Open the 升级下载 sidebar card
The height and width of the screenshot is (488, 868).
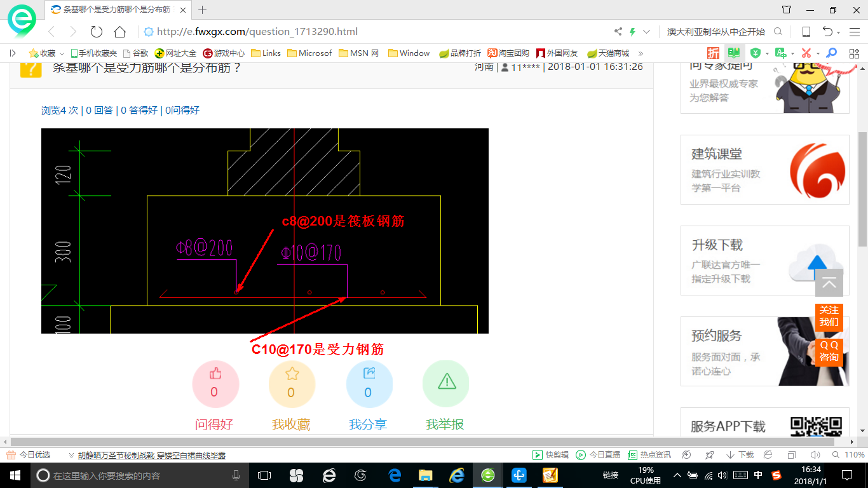pos(765,261)
